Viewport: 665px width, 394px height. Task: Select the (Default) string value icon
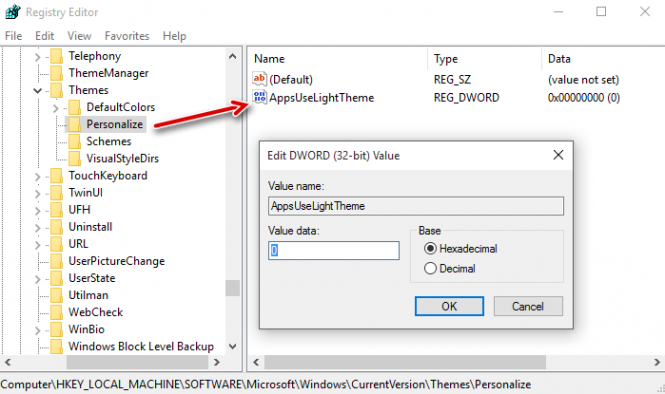[259, 79]
